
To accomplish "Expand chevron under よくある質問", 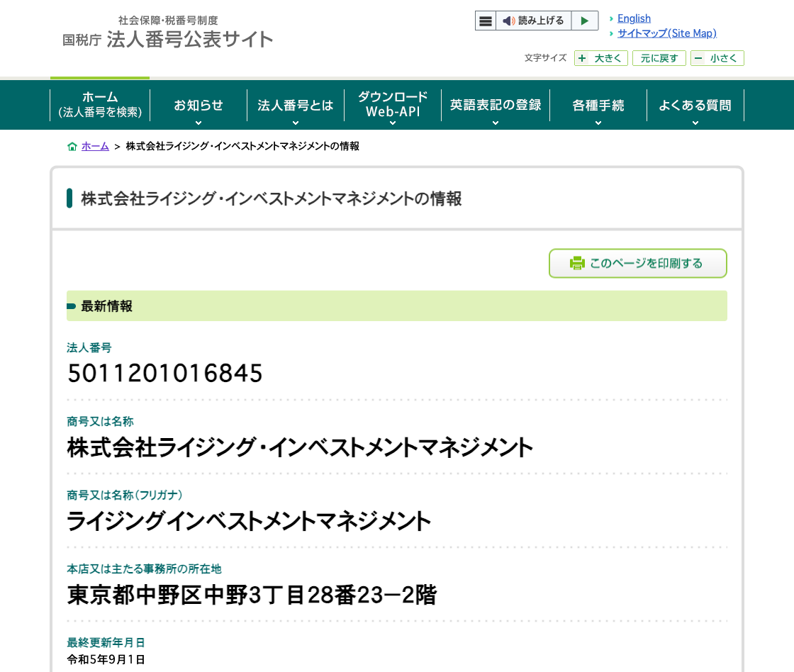I will (x=695, y=123).
